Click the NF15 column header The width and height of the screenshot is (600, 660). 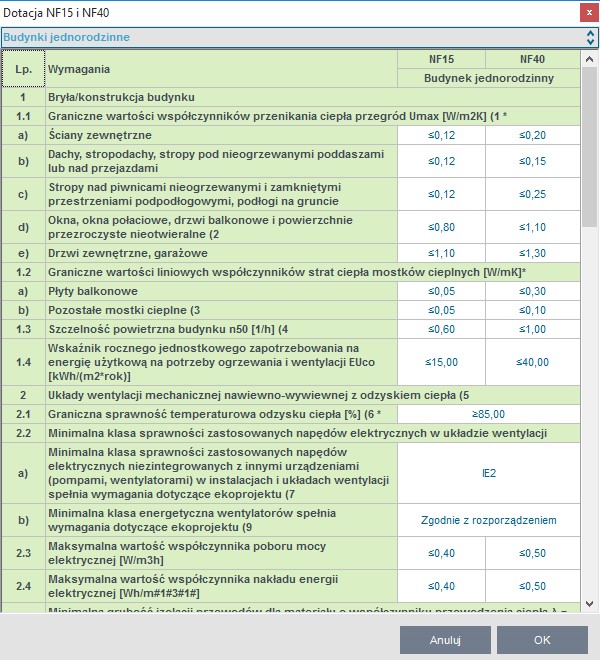[441, 59]
